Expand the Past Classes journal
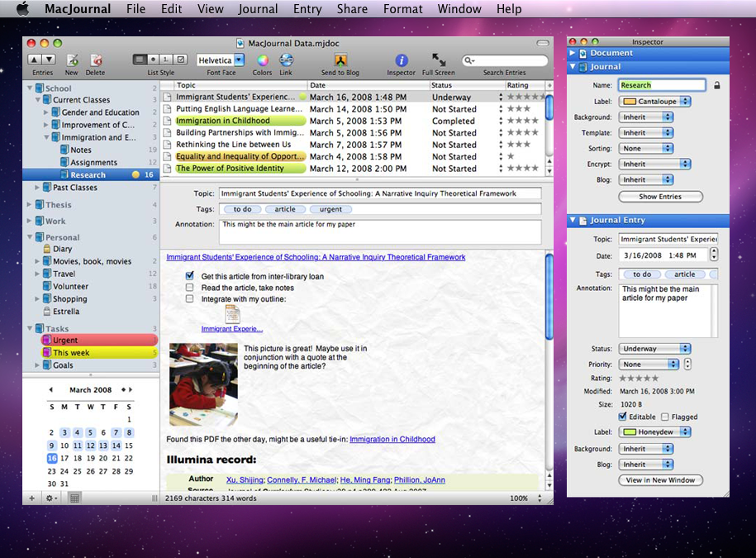The image size is (756, 558). tap(37, 187)
